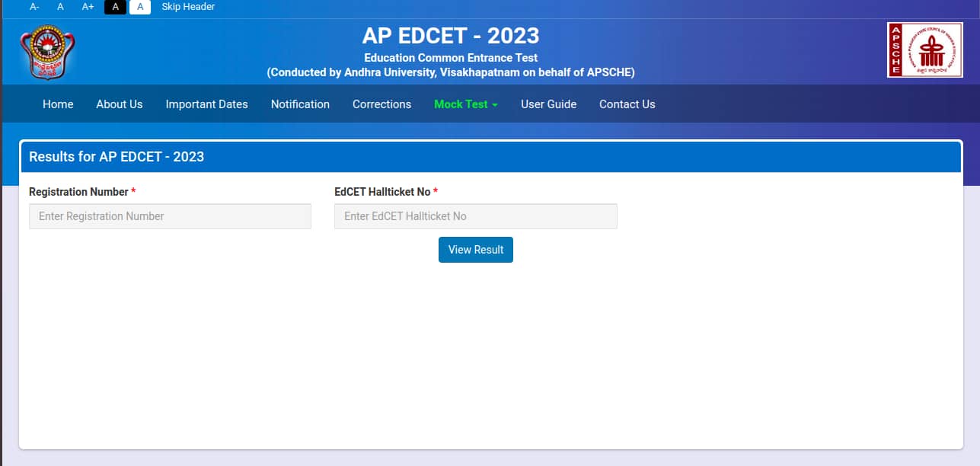Click the AP EDCET - 2023 title
Viewport: 980px width, 466px height.
click(x=451, y=36)
